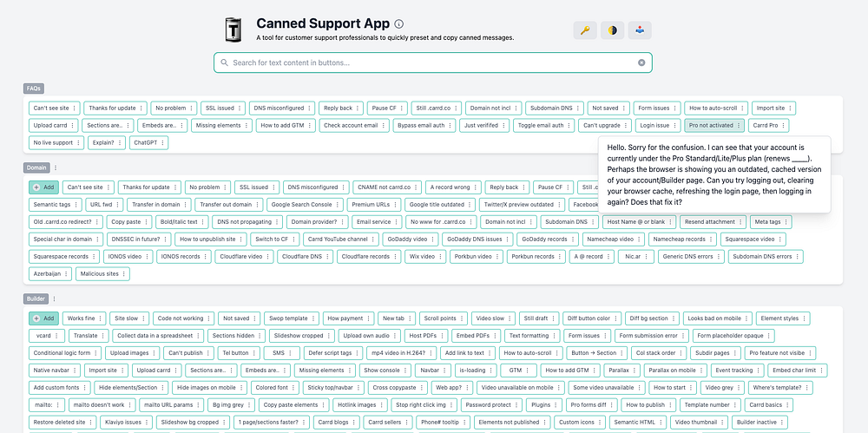Open the dots menu on ChatGPT
Viewport: 868px width, 433px height.
click(x=162, y=143)
